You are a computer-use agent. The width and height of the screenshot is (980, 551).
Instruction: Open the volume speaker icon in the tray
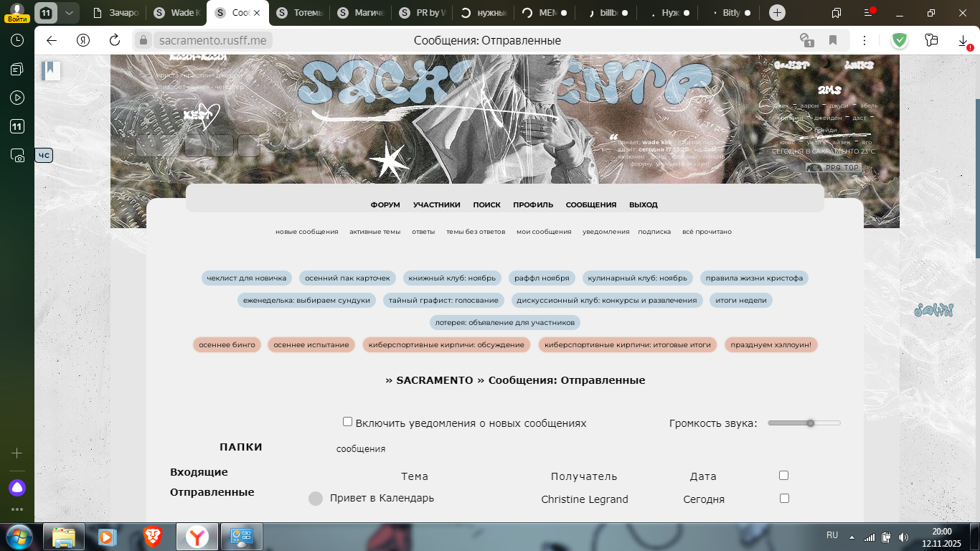coord(903,537)
